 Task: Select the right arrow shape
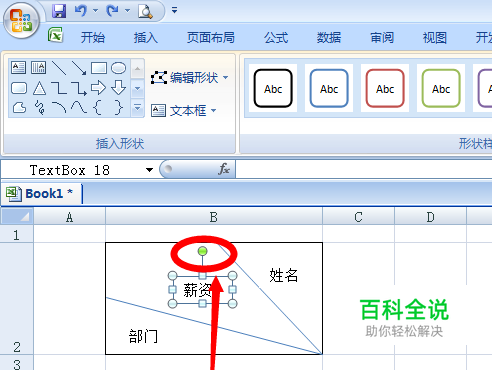[x=99, y=88]
